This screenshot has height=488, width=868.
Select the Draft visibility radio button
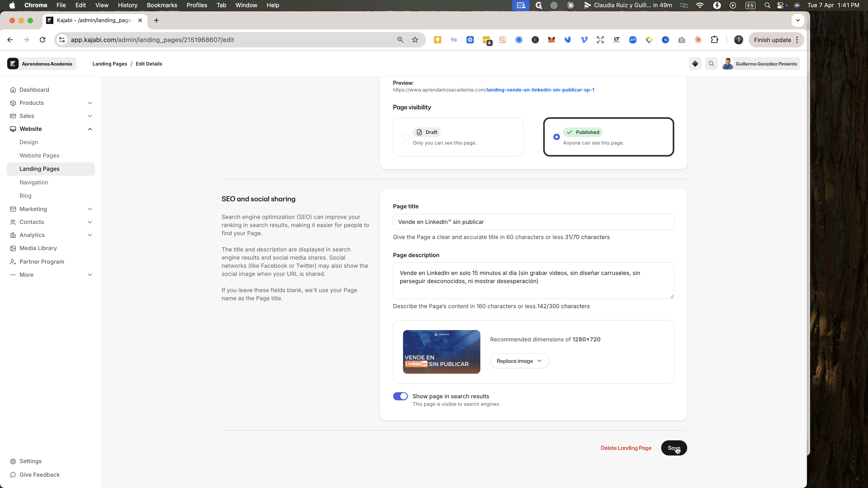pos(406,137)
